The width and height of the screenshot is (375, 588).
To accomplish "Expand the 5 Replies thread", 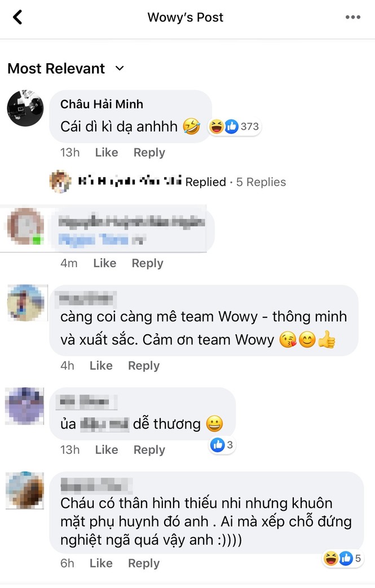I will 261,182.
